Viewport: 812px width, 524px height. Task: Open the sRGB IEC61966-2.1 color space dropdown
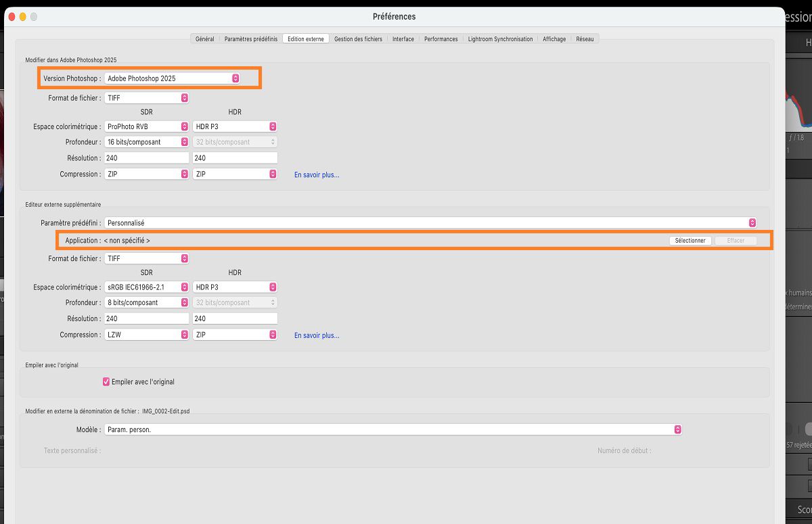pos(147,287)
